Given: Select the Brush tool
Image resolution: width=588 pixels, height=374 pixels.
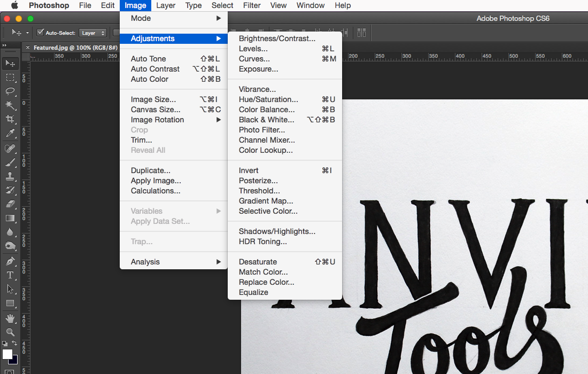Looking at the screenshot, I should point(10,162).
